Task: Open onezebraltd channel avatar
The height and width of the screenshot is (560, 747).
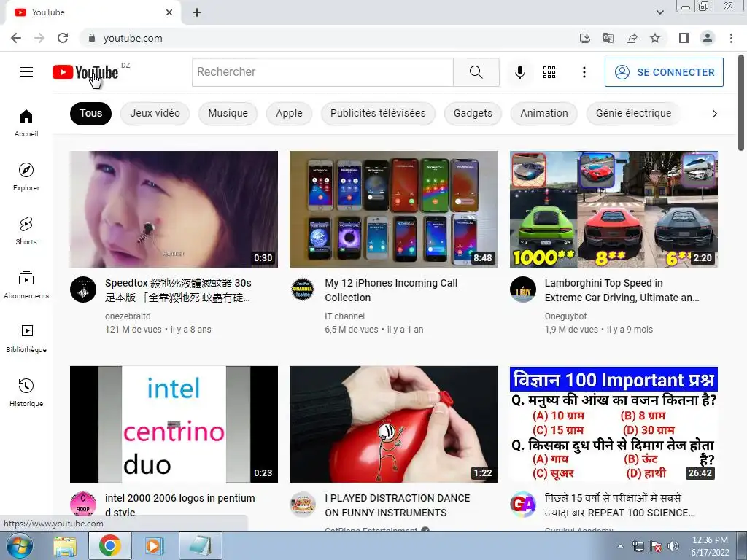Action: pos(83,289)
